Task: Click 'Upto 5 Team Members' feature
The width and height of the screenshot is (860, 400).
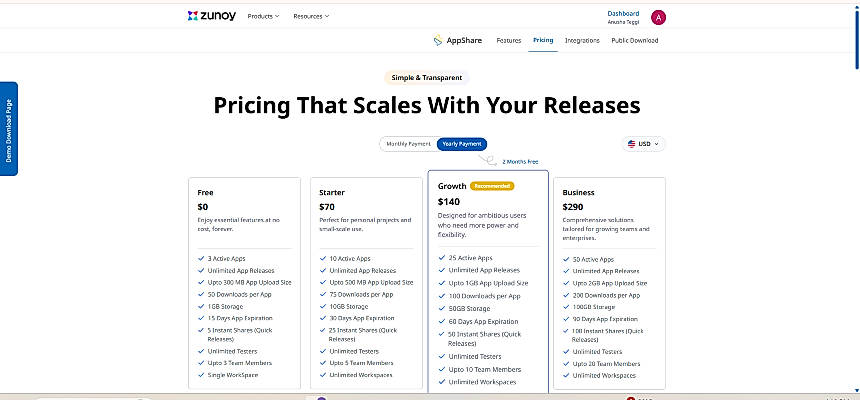Action: [x=362, y=363]
